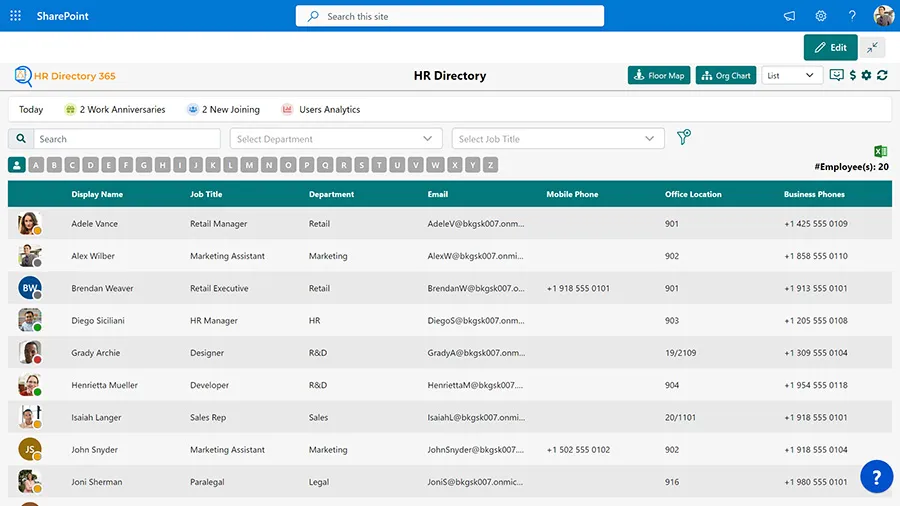Click the clear filter funnel icon
Screen dimensions: 900x506
[x=683, y=137]
